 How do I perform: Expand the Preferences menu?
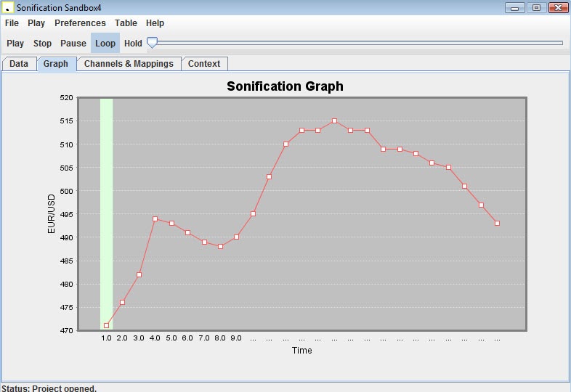80,23
